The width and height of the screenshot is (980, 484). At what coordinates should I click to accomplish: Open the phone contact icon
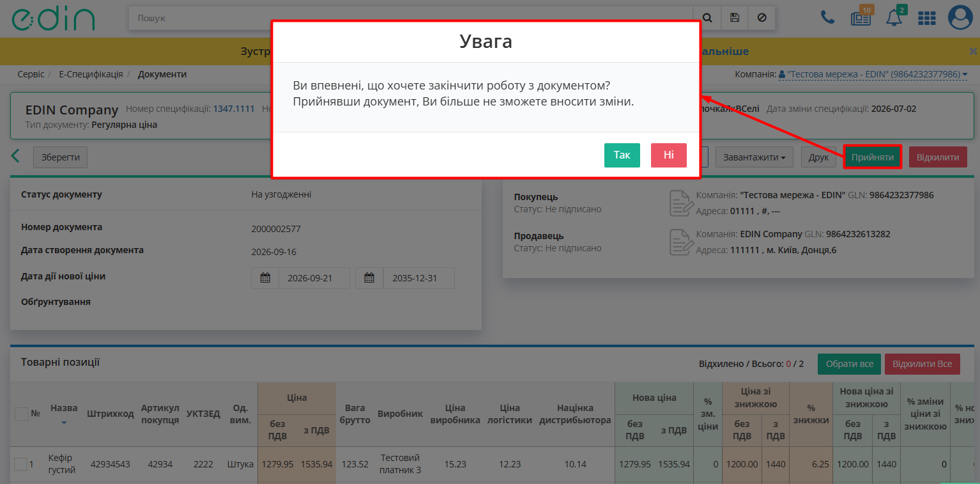(x=828, y=18)
